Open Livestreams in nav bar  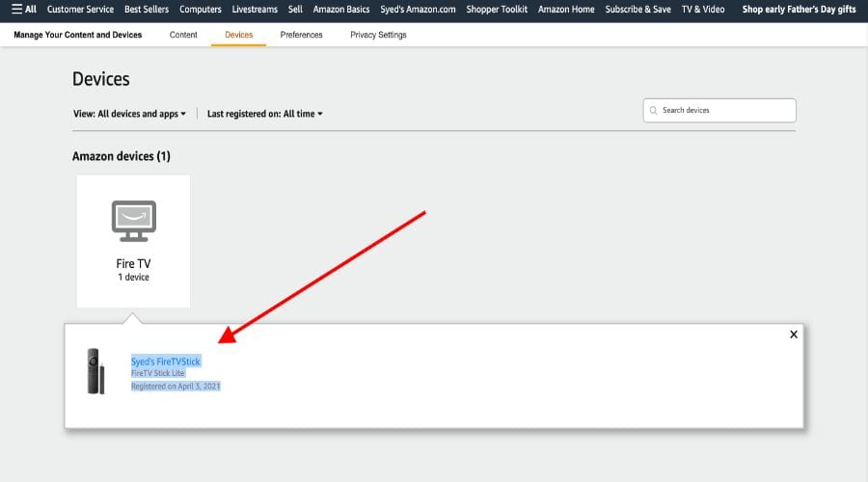pyautogui.click(x=255, y=10)
